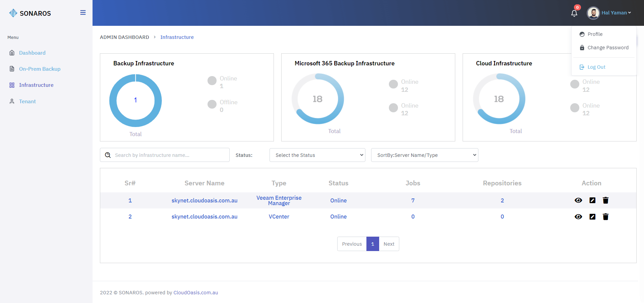Click the search magnifier icon

[x=108, y=155]
